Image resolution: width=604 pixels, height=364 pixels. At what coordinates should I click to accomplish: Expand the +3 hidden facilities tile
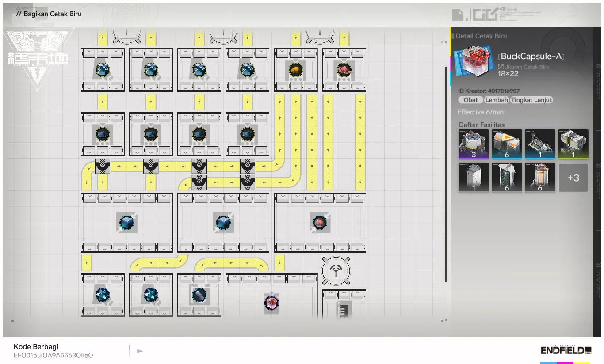coord(573,177)
